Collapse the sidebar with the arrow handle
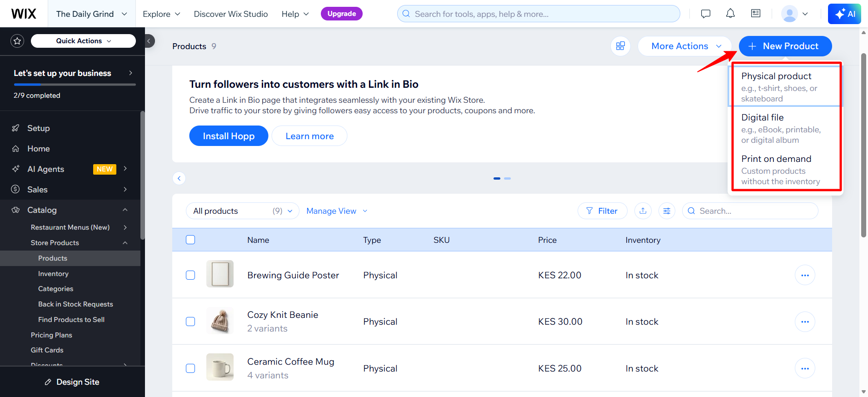Viewport: 868px width, 397px height. (149, 41)
